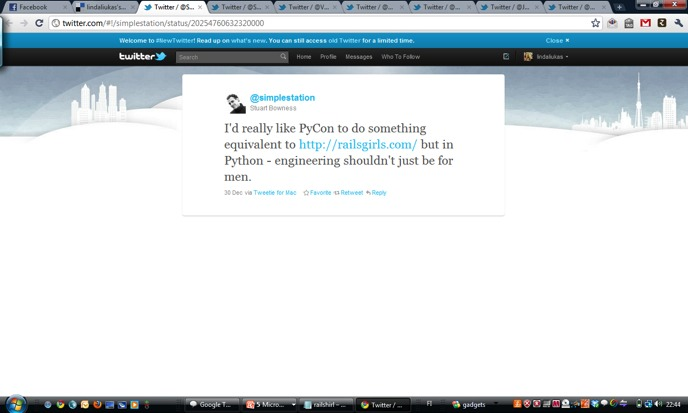Click the lindaliukas account avatar
The height and width of the screenshot is (413, 688).
[528, 56]
